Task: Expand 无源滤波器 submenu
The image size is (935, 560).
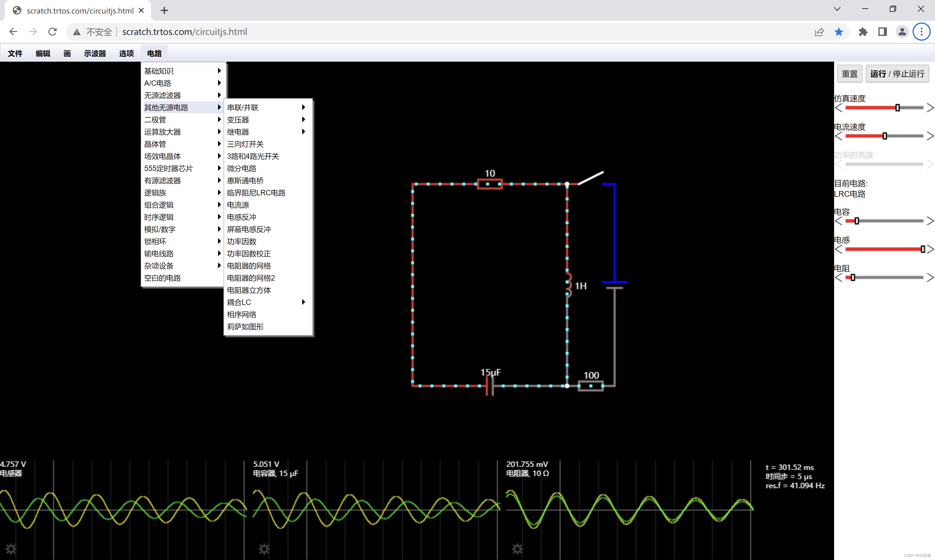Action: point(183,95)
